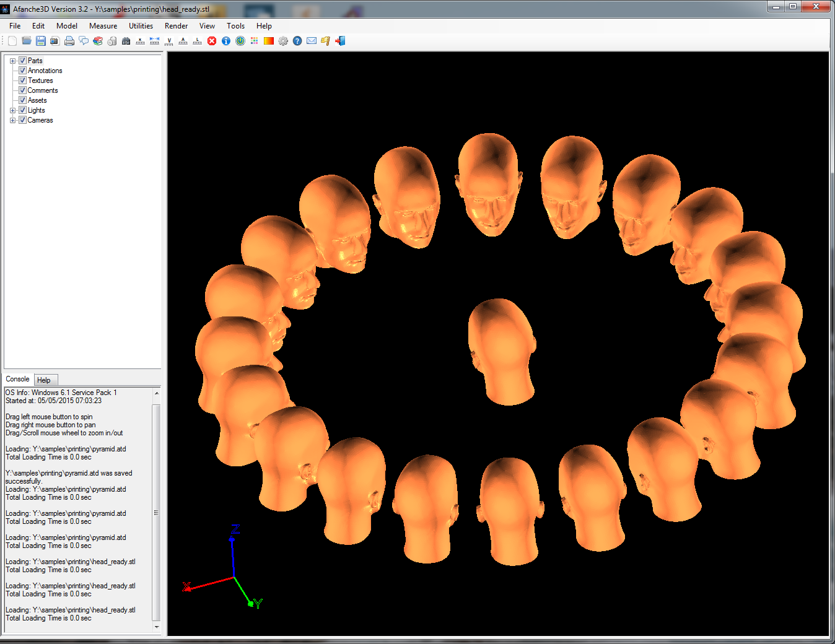The width and height of the screenshot is (835, 644).
Task: Open the settings gear icon
Action: click(x=283, y=41)
